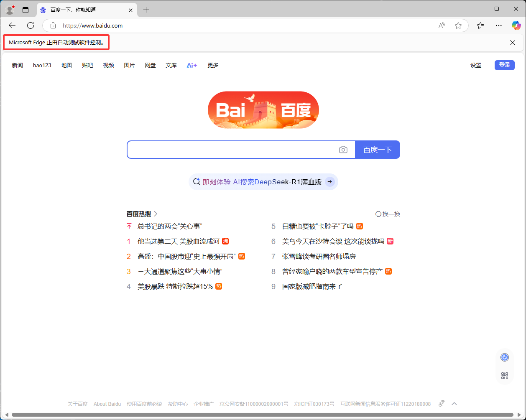Open the 设置 settings menu
Viewport: 526px width, 420px height.
pyautogui.click(x=476, y=65)
